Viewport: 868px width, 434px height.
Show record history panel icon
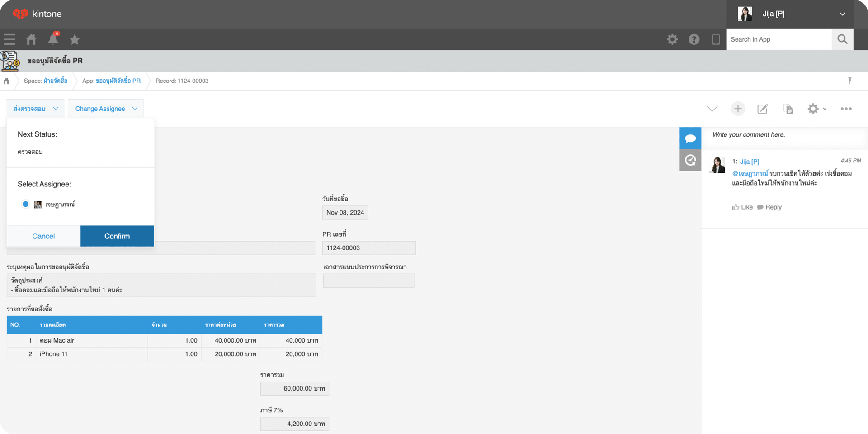[690, 160]
